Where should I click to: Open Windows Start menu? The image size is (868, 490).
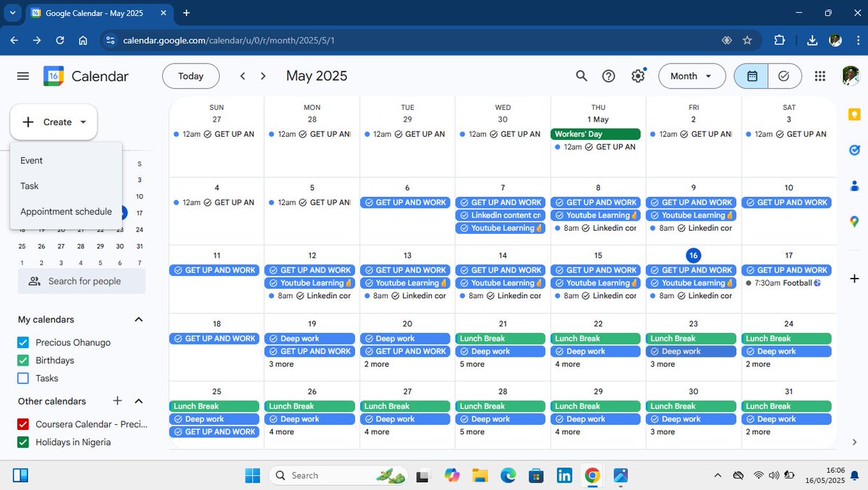(x=252, y=476)
